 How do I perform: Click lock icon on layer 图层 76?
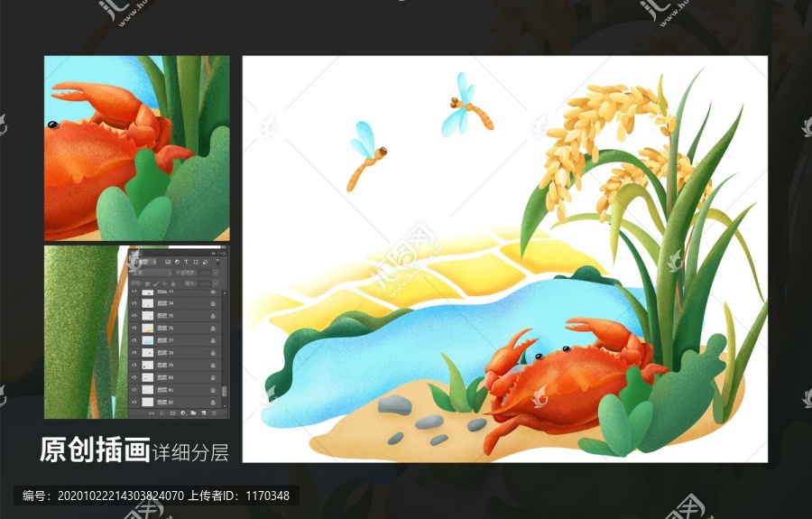(213, 329)
